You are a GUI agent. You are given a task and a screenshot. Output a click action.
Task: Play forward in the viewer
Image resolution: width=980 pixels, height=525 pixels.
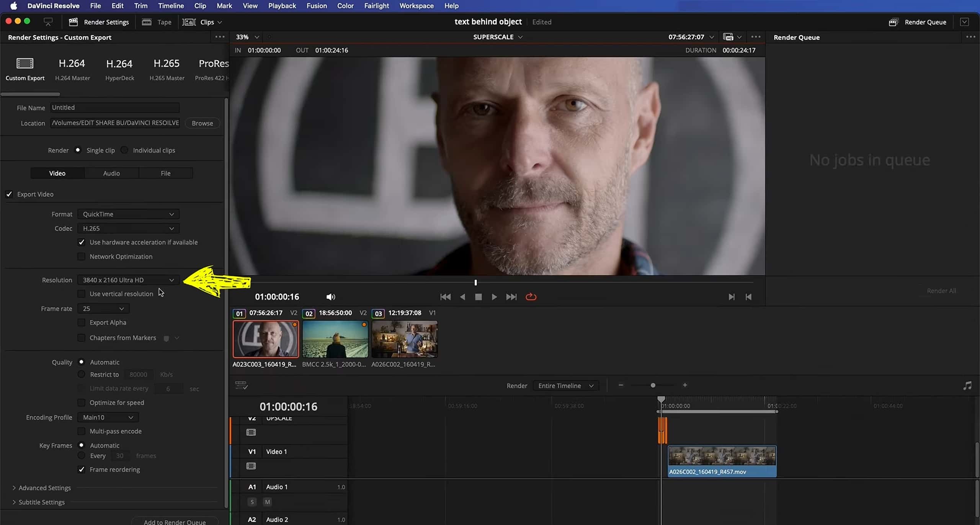[x=494, y=297]
